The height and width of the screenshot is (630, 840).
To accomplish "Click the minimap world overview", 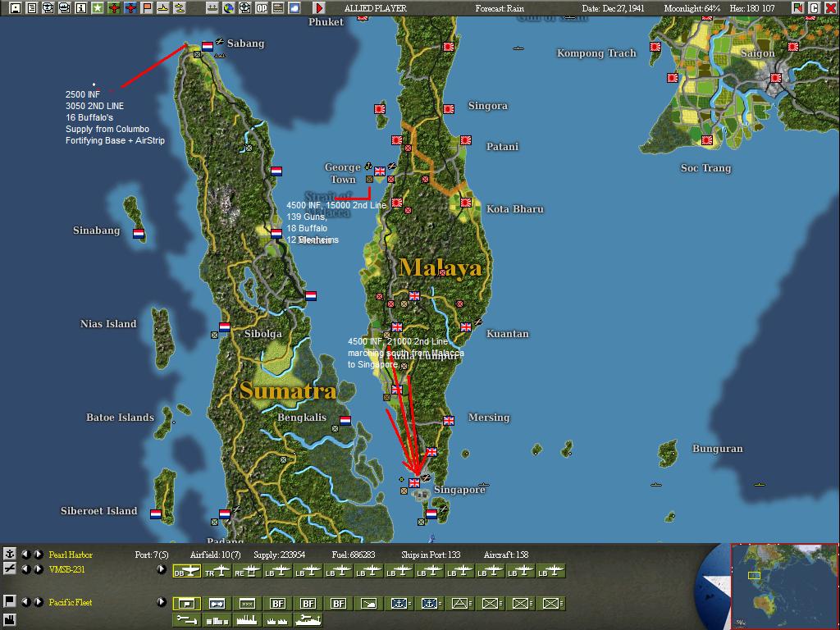I will pos(784,586).
